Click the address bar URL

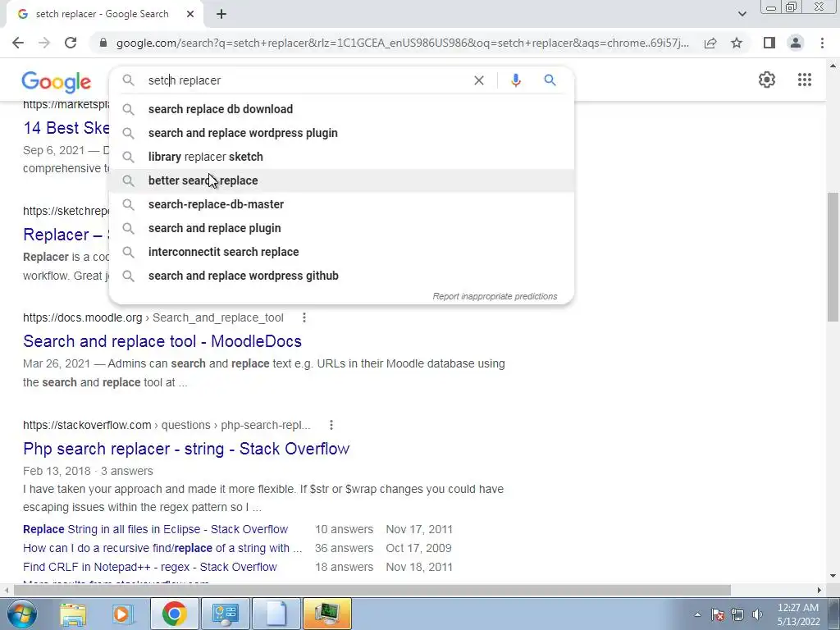(402, 43)
